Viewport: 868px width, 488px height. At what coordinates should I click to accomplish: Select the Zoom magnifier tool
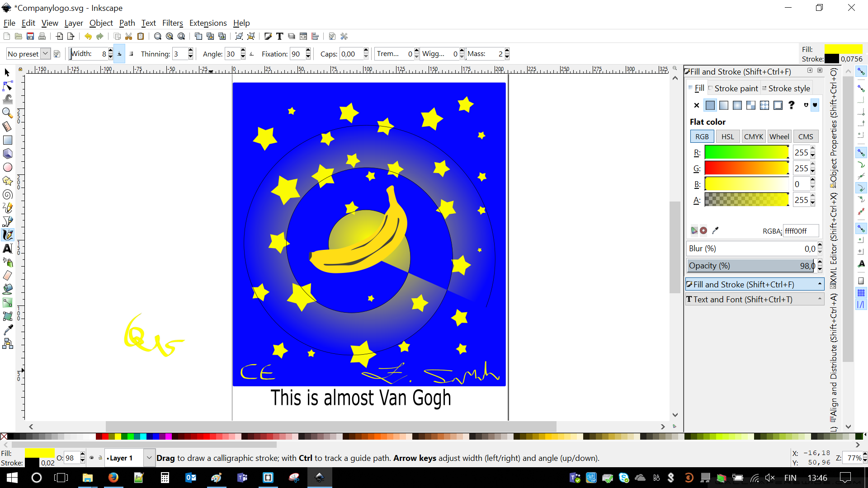7,113
